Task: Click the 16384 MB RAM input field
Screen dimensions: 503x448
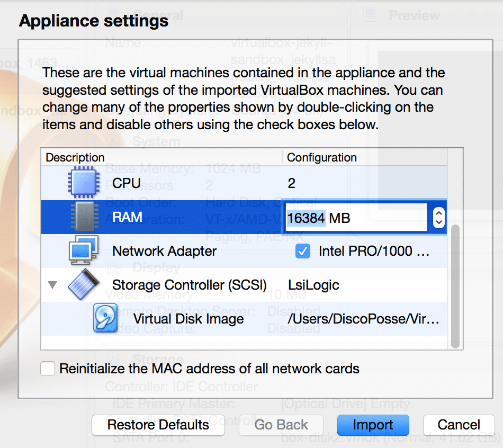Action: tap(355, 217)
